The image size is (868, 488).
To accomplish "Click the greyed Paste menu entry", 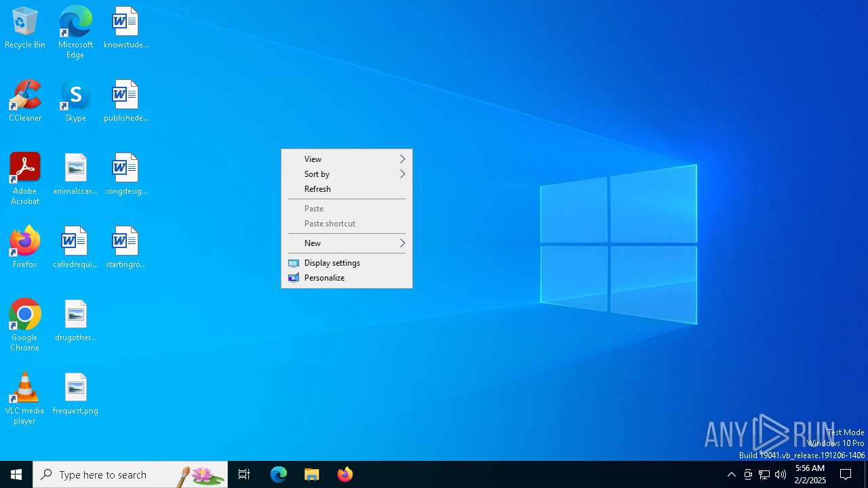I will point(347,209).
